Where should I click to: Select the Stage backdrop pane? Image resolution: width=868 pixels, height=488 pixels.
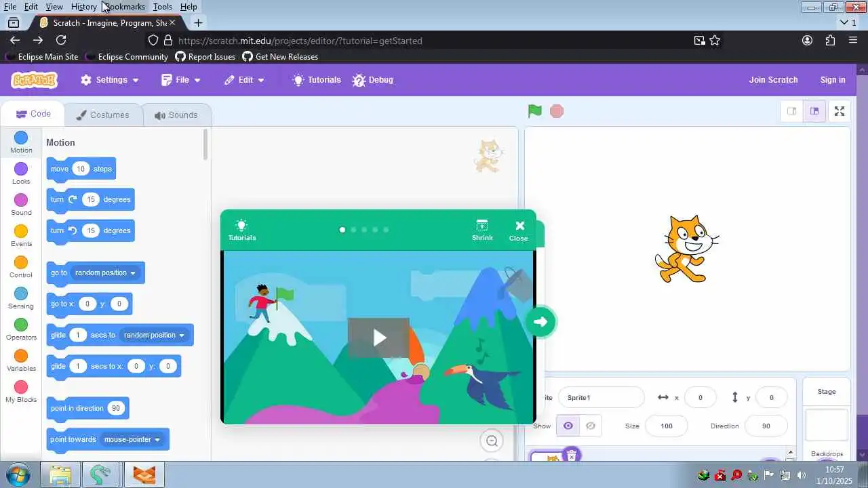coord(827,418)
